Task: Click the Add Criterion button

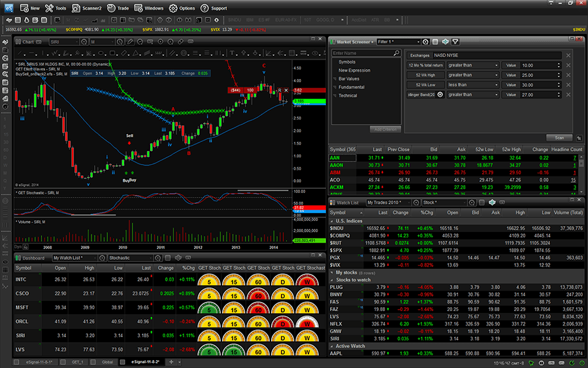Action: (385, 129)
